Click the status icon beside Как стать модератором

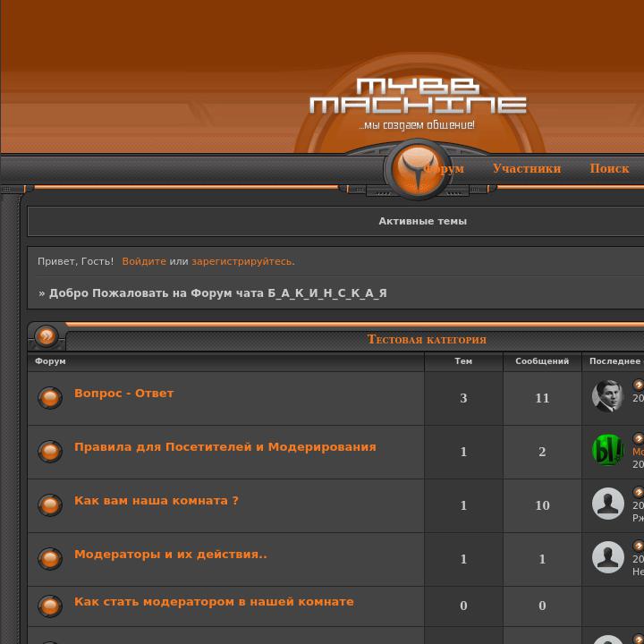click(50, 606)
